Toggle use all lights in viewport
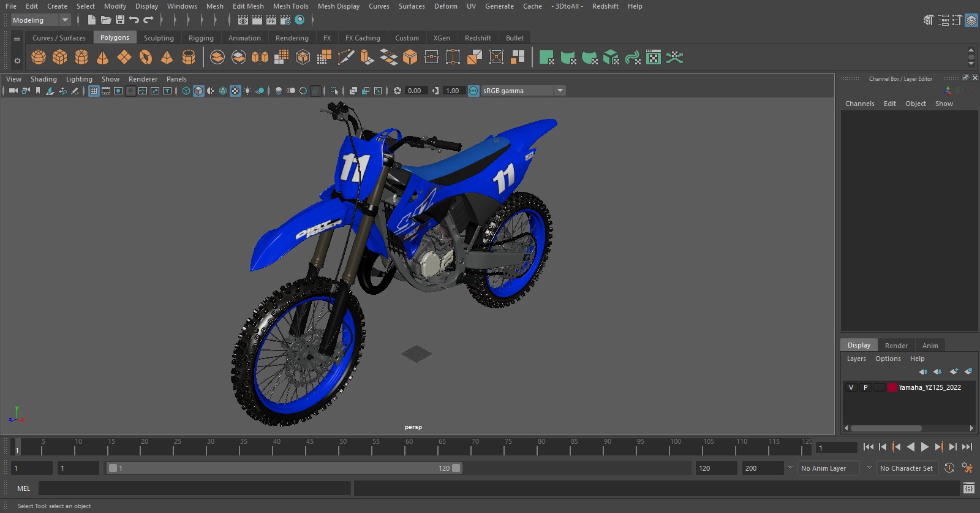Screen dimensions: 980x513 click(247, 91)
